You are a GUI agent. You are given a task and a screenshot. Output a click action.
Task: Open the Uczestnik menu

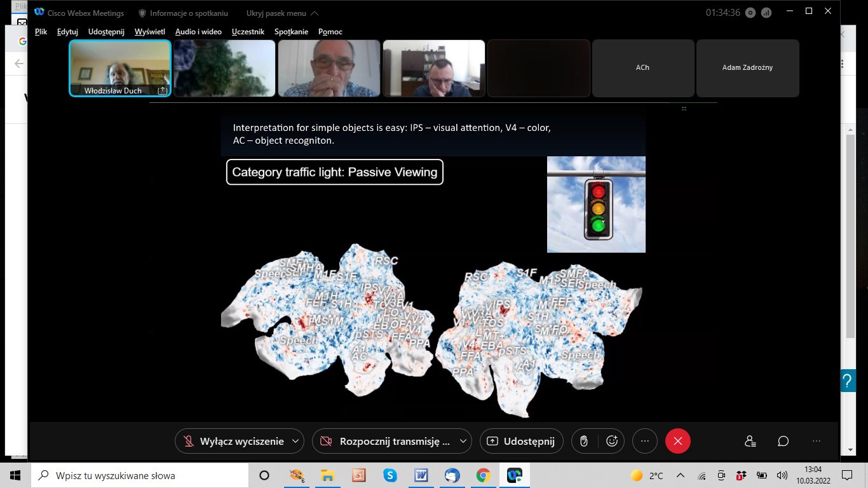pyautogui.click(x=248, y=31)
